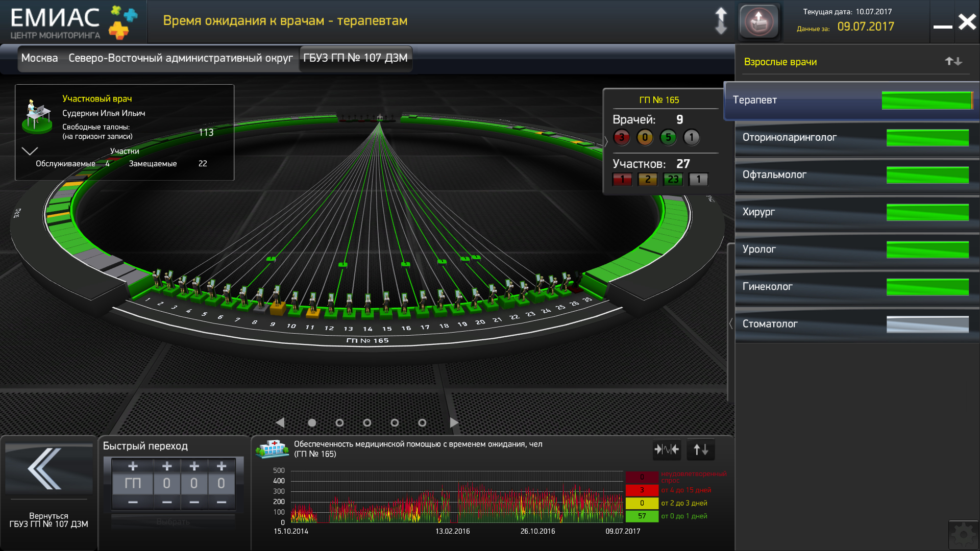The width and height of the screenshot is (980, 551).
Task: Collapse the right specialties panel arrow
Action: 731,323
